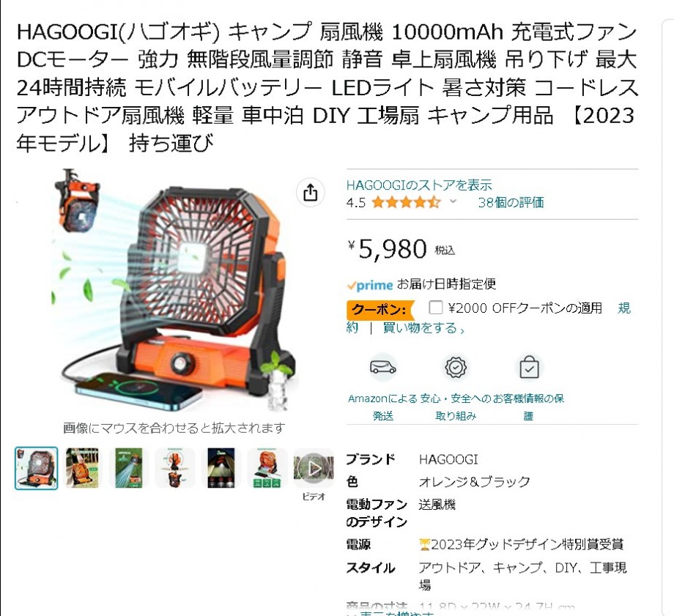Image resolution: width=674 pixels, height=616 pixels.
Task: Open HAGOOGIのストアを表示 link
Action: pos(419,185)
